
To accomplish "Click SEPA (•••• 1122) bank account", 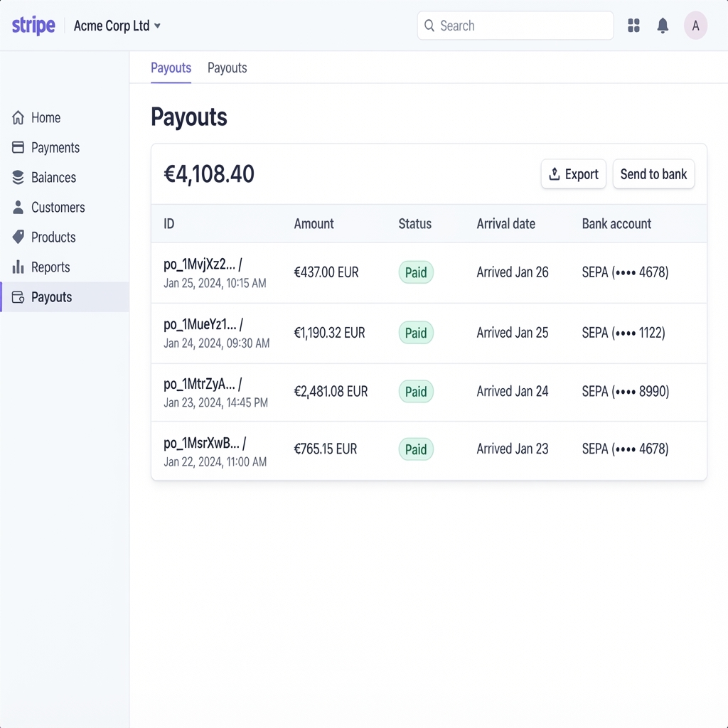I will tap(623, 333).
